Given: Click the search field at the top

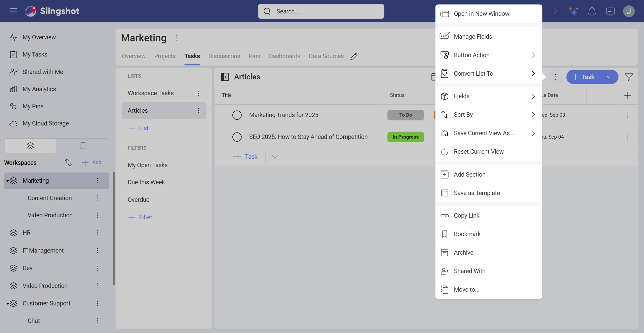Looking at the screenshot, I should click(x=321, y=11).
